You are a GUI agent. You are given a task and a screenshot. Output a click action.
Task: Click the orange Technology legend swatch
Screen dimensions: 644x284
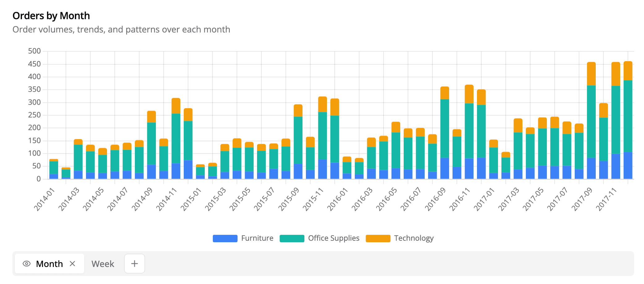(378, 238)
